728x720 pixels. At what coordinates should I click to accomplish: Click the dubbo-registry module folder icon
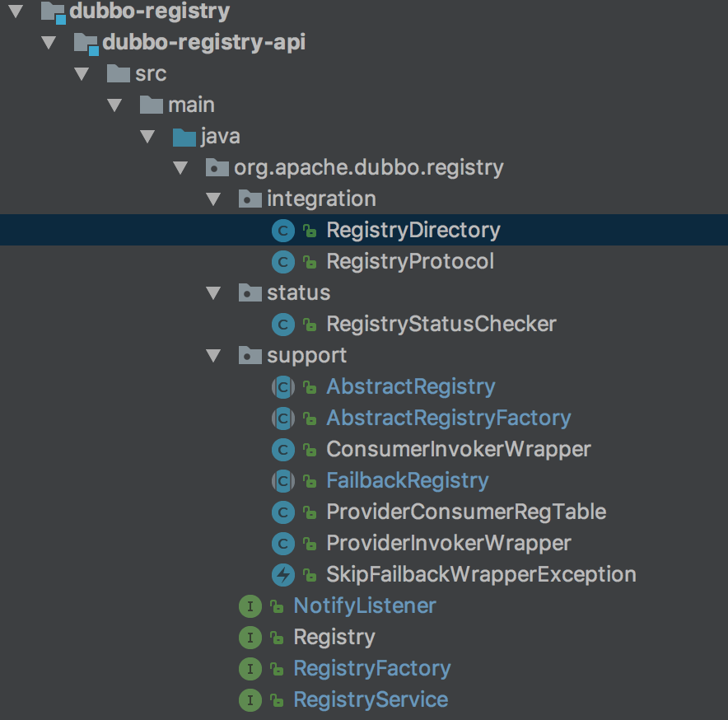[x=53, y=12]
